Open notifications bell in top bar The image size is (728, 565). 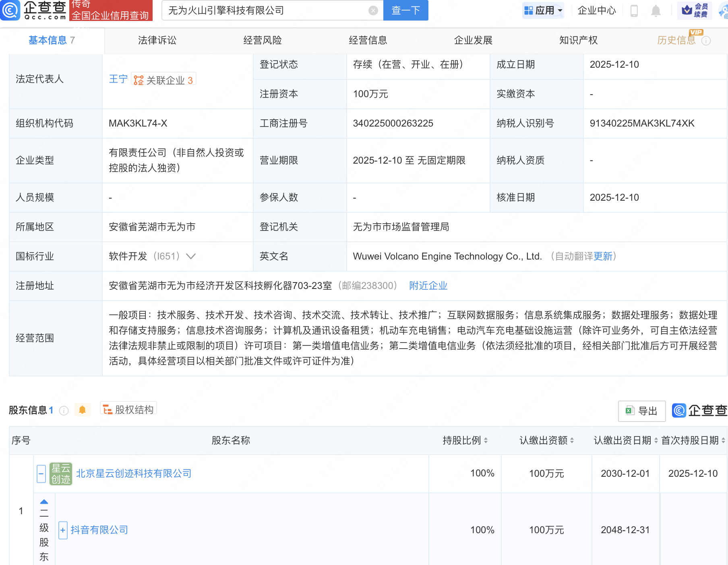(x=655, y=11)
